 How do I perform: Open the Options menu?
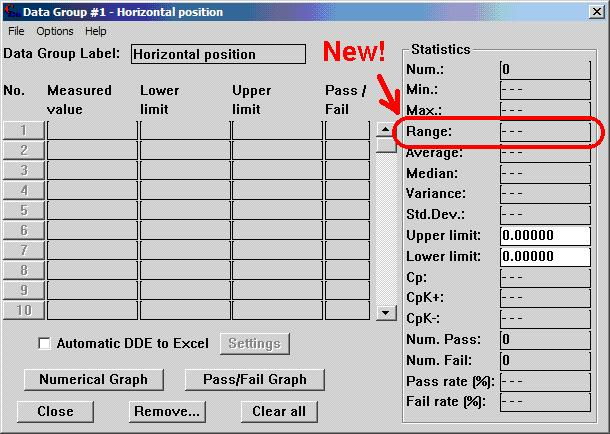pos(55,31)
